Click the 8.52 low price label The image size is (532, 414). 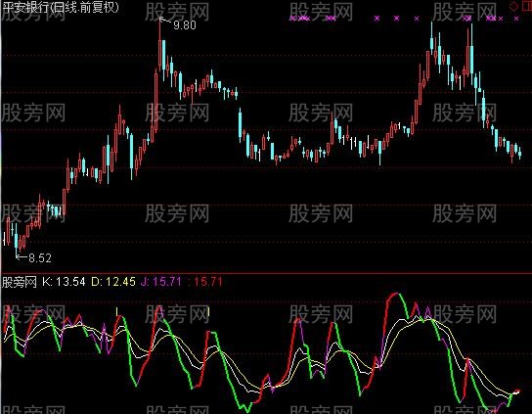tap(40, 258)
